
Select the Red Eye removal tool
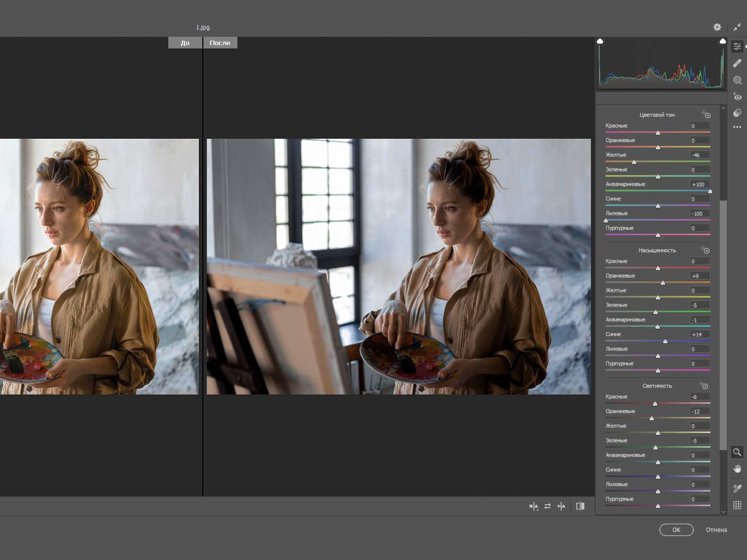pyautogui.click(x=737, y=96)
